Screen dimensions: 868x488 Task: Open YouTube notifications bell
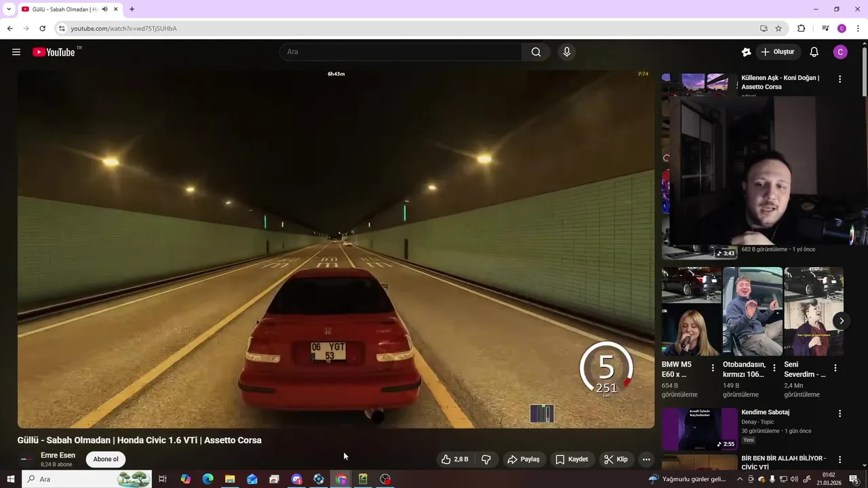coord(814,52)
